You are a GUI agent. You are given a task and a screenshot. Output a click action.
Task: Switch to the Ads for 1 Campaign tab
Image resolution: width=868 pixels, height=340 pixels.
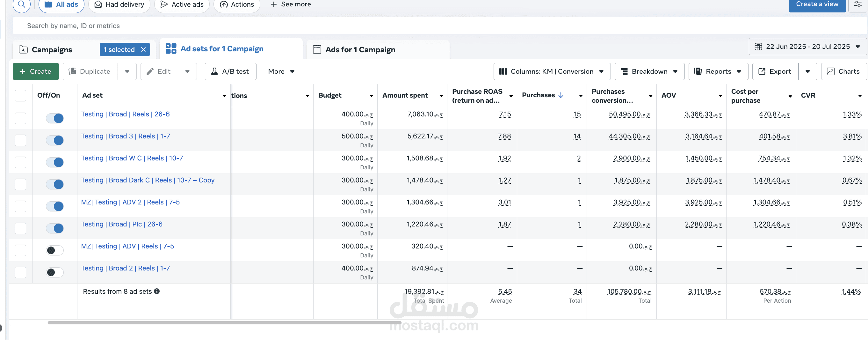click(x=360, y=49)
